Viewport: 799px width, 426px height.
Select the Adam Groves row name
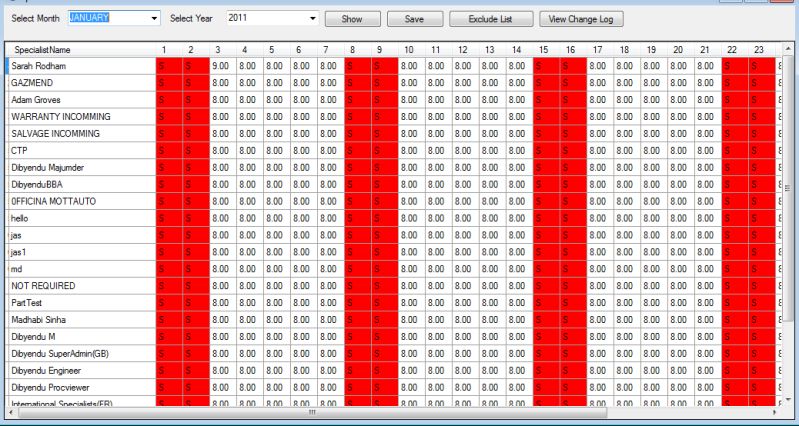pos(36,99)
